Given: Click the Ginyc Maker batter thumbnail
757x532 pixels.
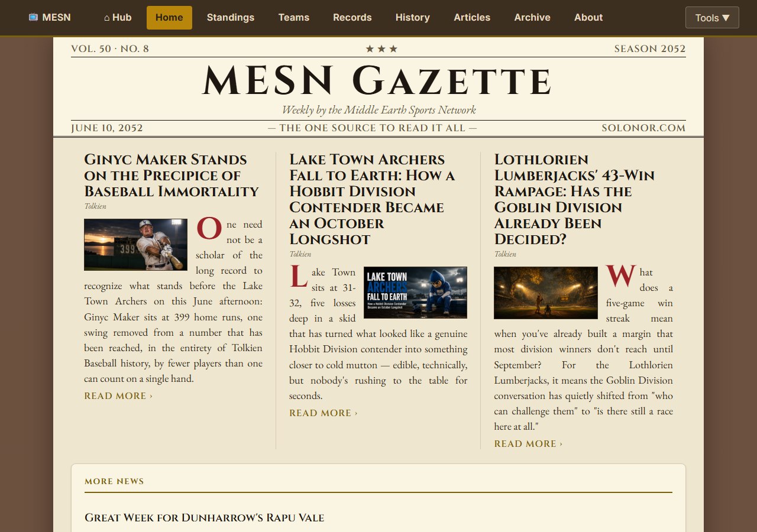Looking at the screenshot, I should tap(135, 245).
